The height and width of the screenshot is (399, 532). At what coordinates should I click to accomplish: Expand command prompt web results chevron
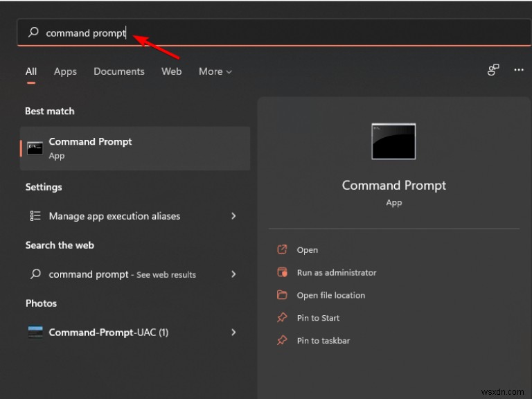click(233, 274)
